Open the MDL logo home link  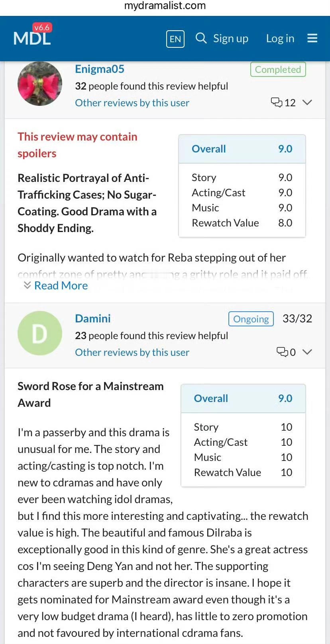pyautogui.click(x=32, y=35)
